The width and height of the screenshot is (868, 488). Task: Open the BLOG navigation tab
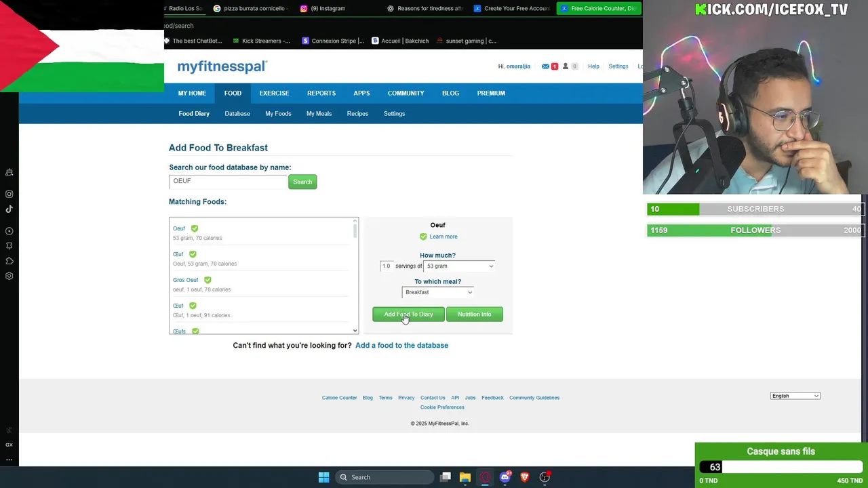point(450,94)
